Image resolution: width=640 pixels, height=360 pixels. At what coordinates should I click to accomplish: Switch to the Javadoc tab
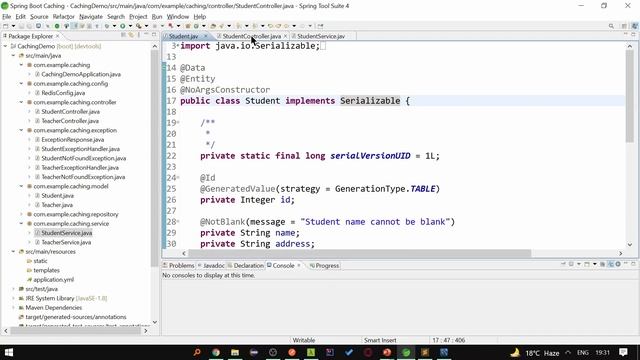(211, 265)
